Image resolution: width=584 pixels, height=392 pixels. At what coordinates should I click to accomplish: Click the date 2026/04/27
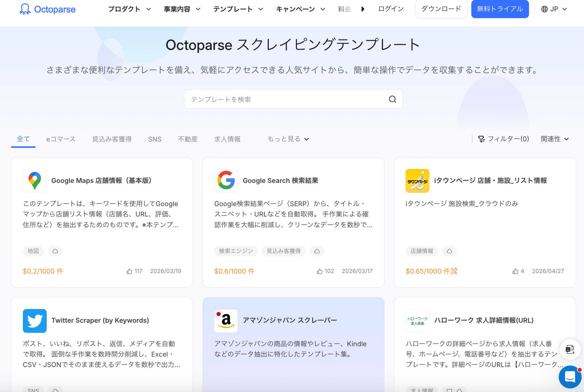548,271
